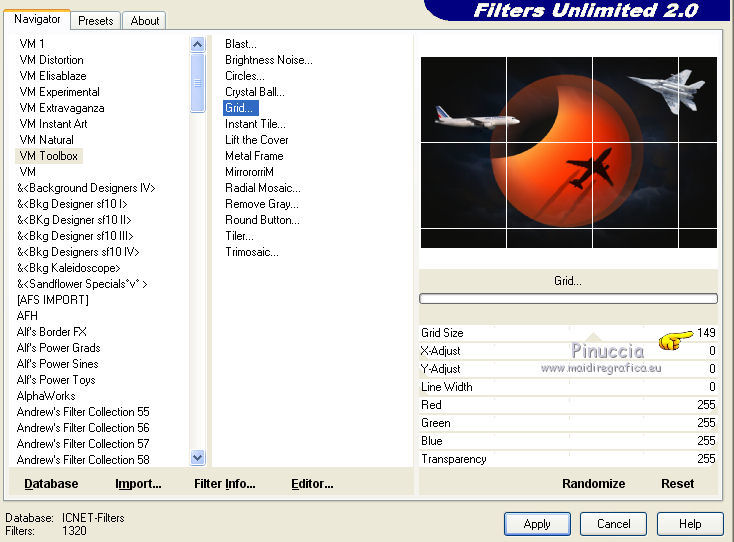The width and height of the screenshot is (734, 542).
Task: Click the Transparency slider
Action: pyautogui.click(x=568, y=459)
